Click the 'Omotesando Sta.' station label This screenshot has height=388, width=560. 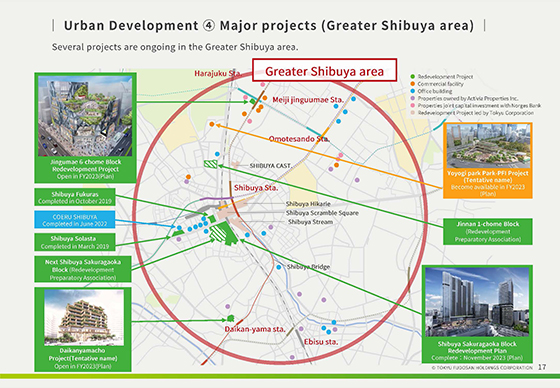[299, 139]
